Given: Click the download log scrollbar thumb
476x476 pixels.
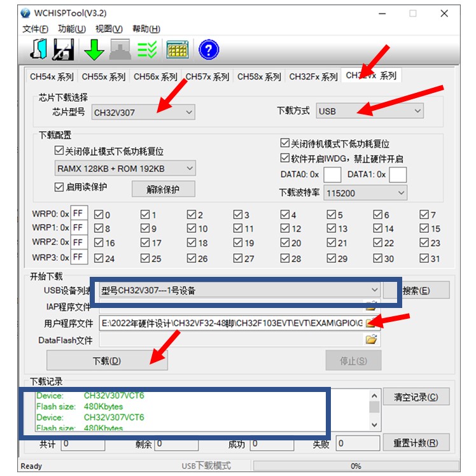Looking at the screenshot, I should coord(374,407).
